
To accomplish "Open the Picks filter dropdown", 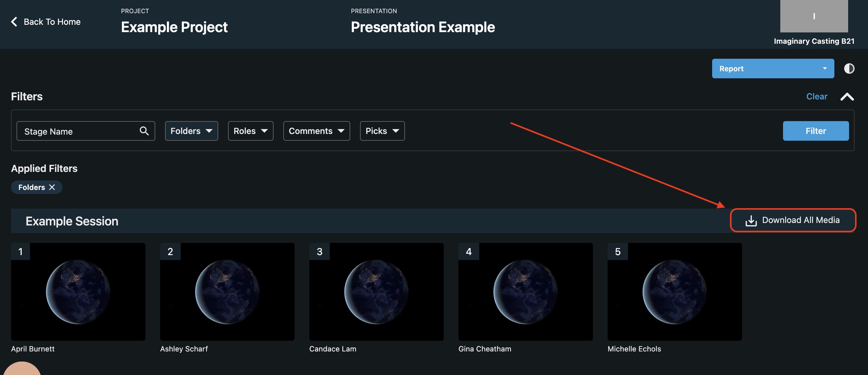I will [382, 131].
